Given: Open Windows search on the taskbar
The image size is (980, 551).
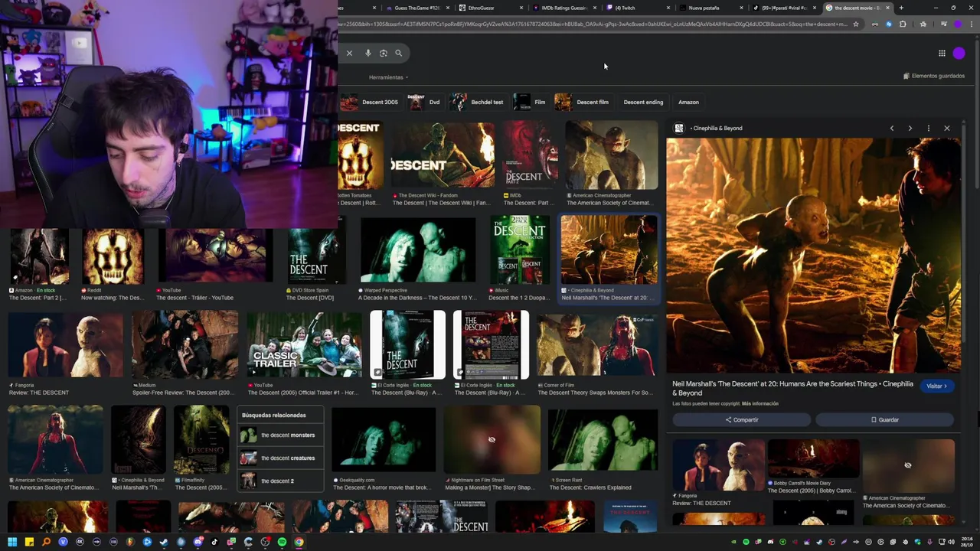Looking at the screenshot, I should [46, 542].
